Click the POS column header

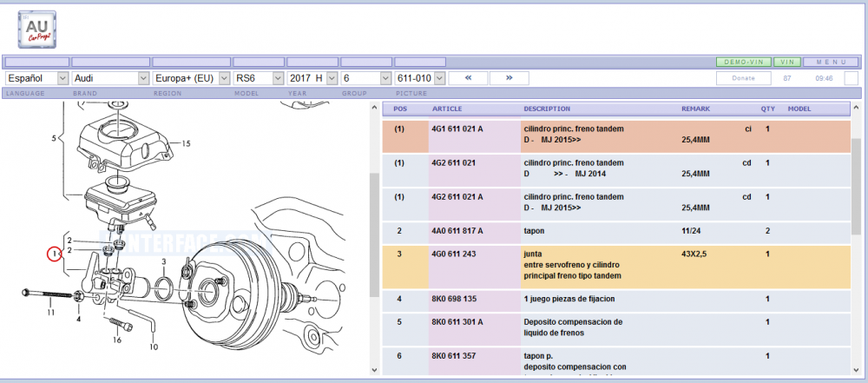(x=399, y=109)
